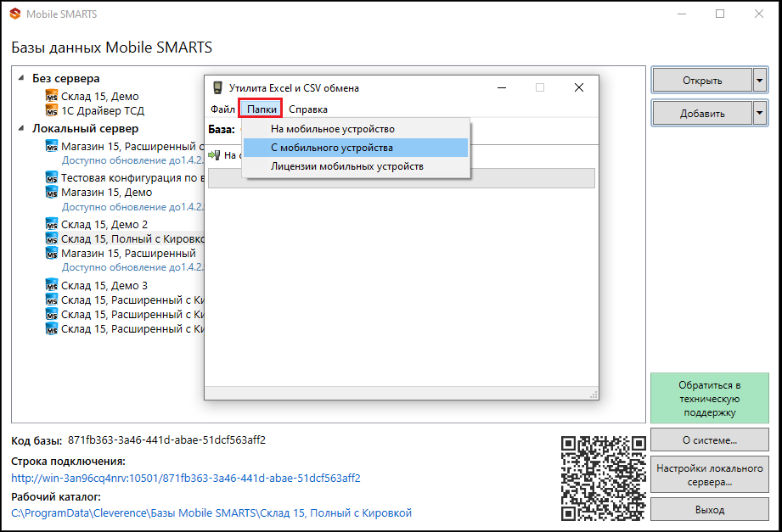The width and height of the screenshot is (782, 532).
Task: Click the database code 871fb363 text
Action: (166, 440)
